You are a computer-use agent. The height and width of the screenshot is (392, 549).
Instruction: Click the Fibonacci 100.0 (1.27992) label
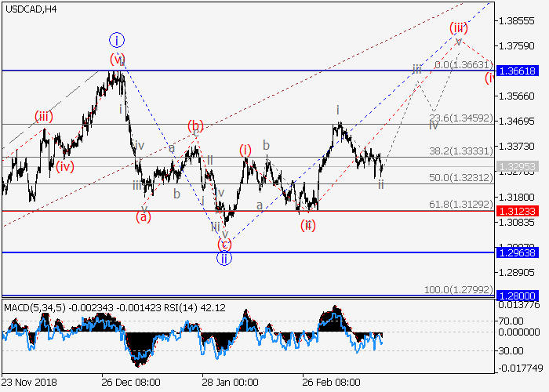click(x=460, y=289)
